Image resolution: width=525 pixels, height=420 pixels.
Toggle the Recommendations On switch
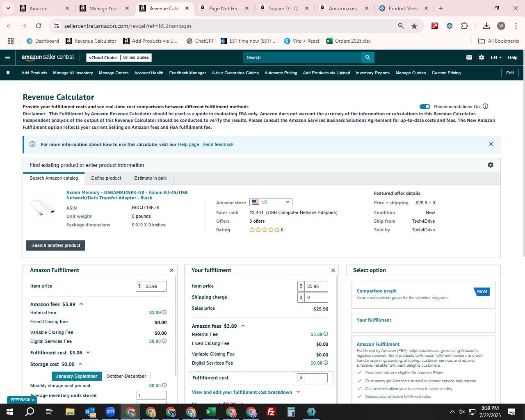click(x=425, y=107)
